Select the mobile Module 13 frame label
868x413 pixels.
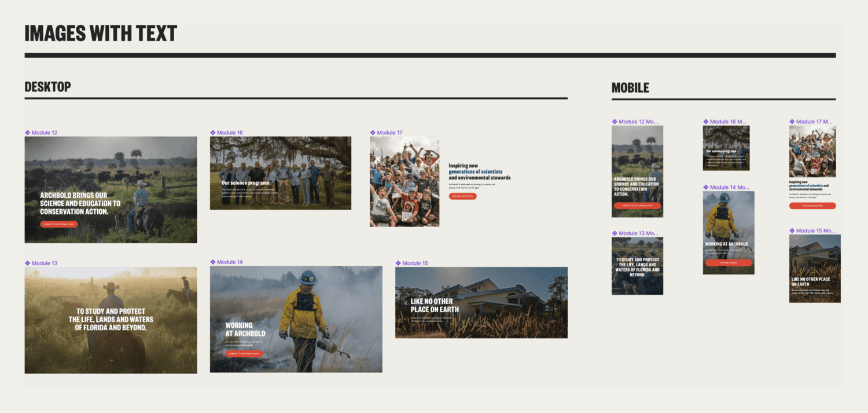pyautogui.click(x=638, y=233)
